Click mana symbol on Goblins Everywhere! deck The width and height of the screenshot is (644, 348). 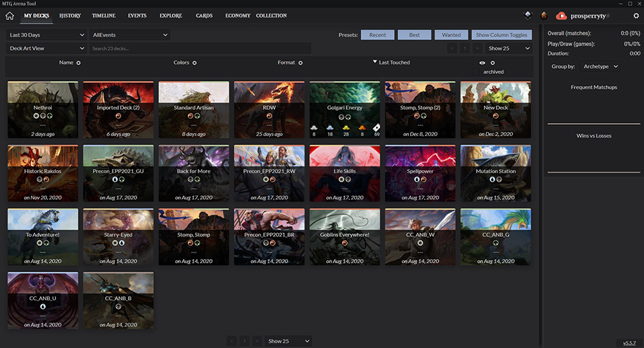click(345, 243)
